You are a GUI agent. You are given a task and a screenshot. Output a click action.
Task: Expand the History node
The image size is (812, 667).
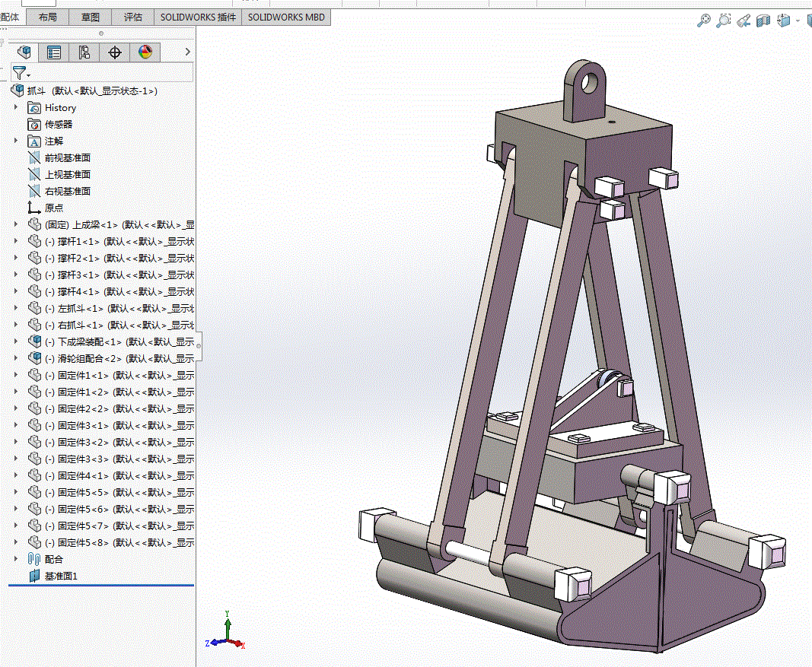point(16,107)
